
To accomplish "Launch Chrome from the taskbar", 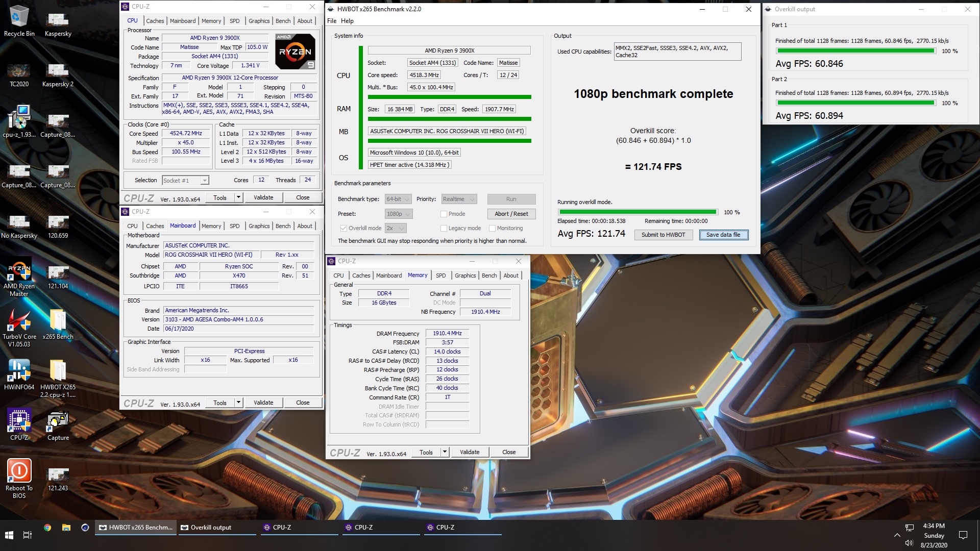I will click(x=47, y=528).
